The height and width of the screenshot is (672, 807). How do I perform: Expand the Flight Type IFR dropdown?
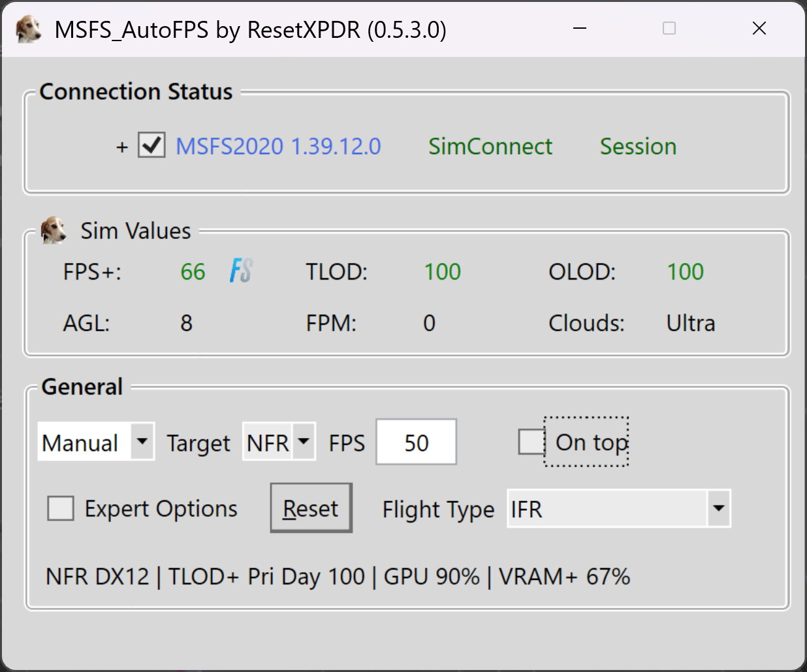[618, 508]
